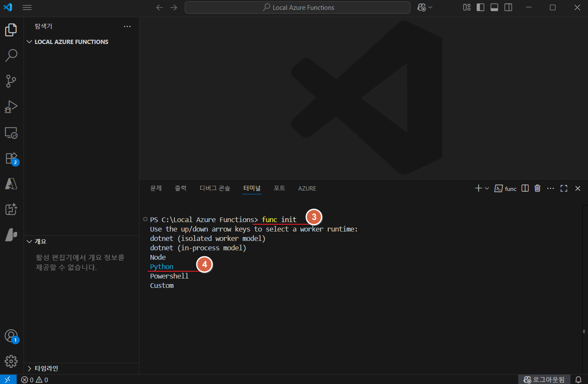Open the Remote Explorer view
Viewport: 588px width, 384px height.
11,133
